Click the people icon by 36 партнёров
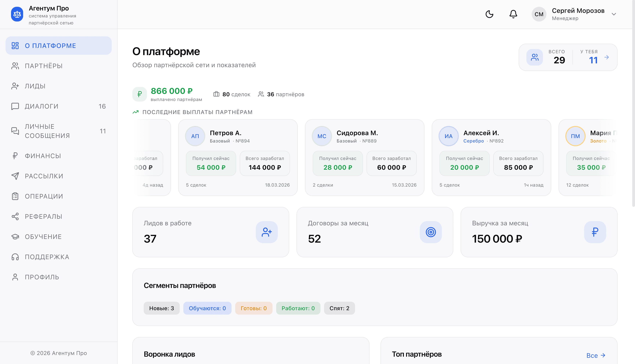This screenshot has height=364, width=635. point(261,94)
